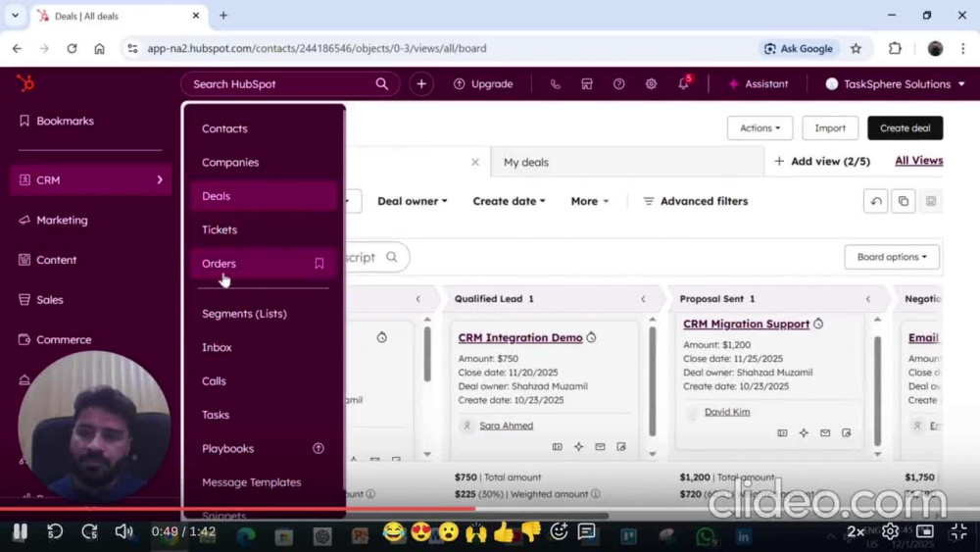Click the thumbs up reaction emoji
980x552 pixels.
click(x=503, y=531)
